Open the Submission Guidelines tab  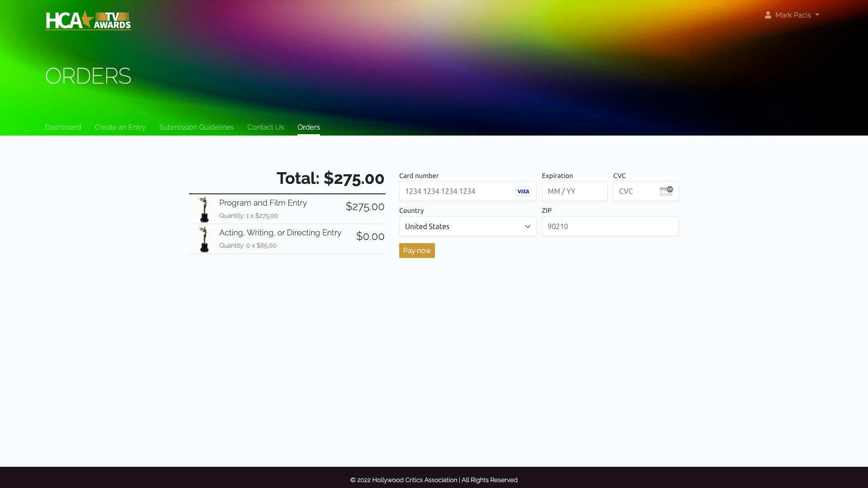pyautogui.click(x=196, y=127)
